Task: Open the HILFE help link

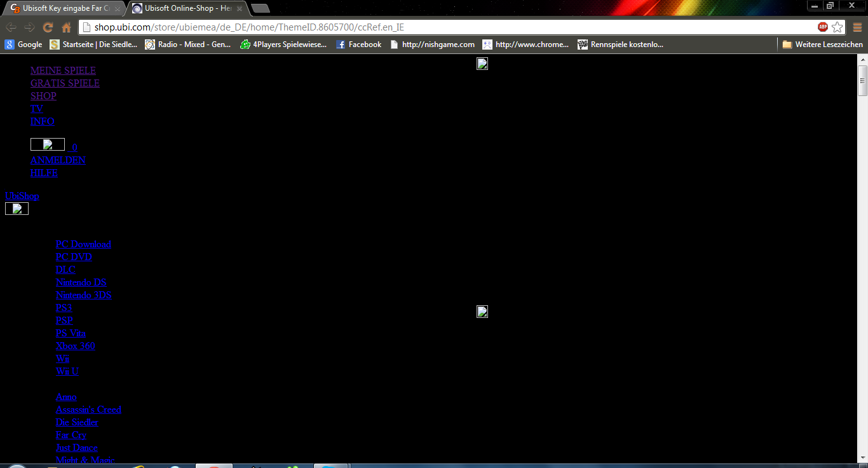Action: click(44, 173)
